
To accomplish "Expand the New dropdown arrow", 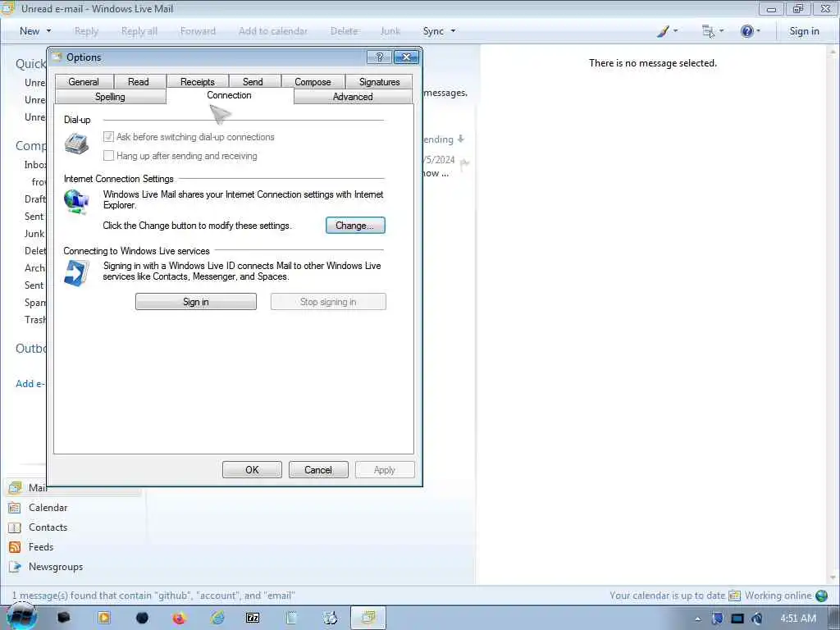I will 48,31.
